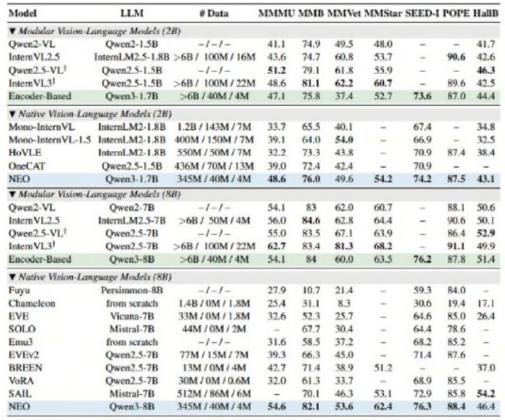Select the ">6B / 50M / 4M" data cell
505x420 pixels.
[x=214, y=220]
